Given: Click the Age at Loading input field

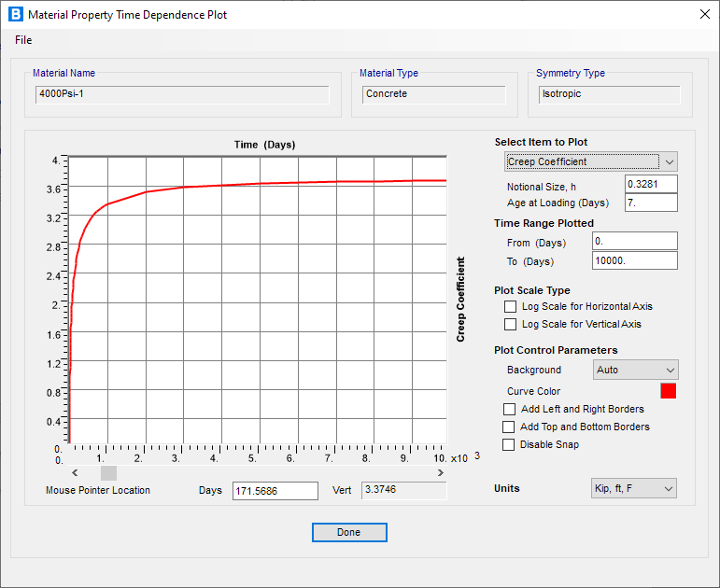Looking at the screenshot, I should (650, 203).
